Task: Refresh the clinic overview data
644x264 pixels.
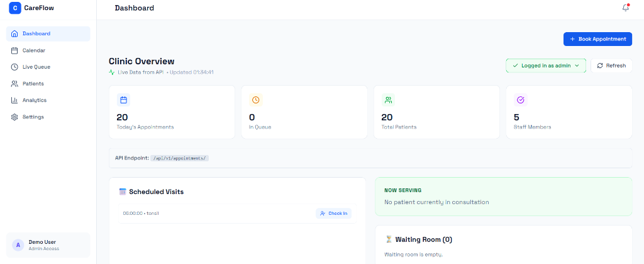Action: pyautogui.click(x=611, y=66)
